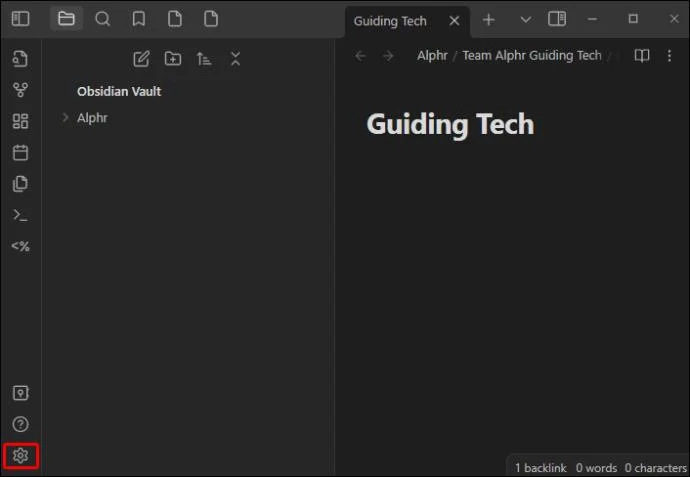Switch to the Guiding Tech tab
This screenshot has height=477, width=690.
coord(390,21)
